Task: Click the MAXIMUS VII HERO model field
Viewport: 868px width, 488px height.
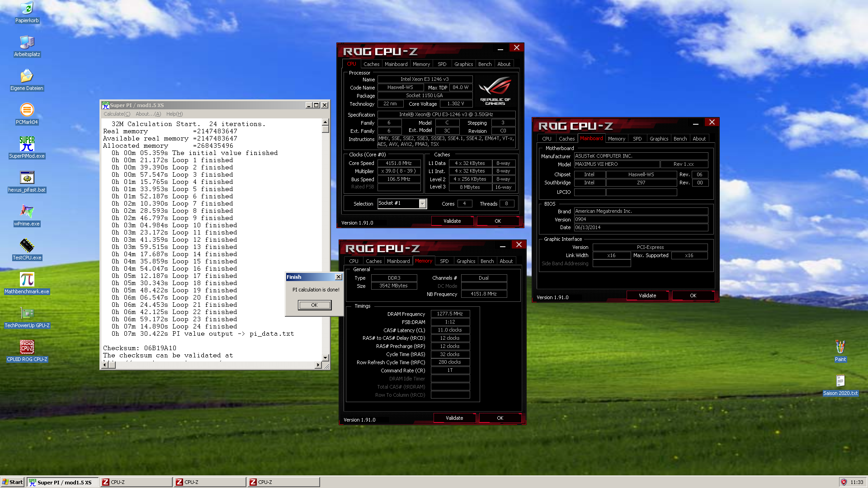Action: 617,164
